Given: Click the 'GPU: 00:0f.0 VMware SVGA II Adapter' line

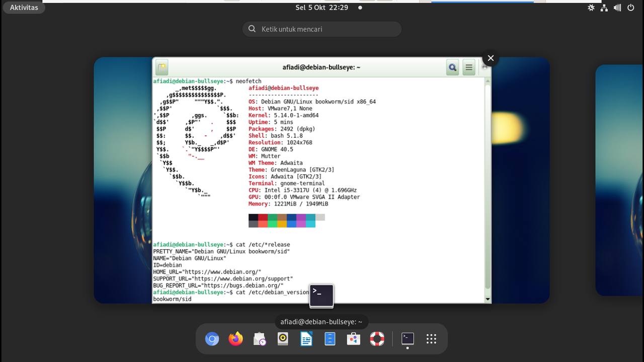Looking at the screenshot, I should point(304,197).
